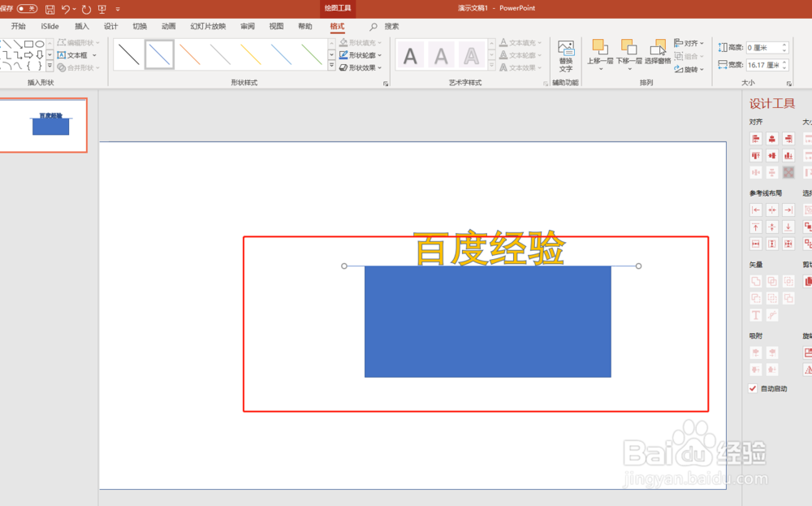Screen dimensions: 812x506
Task: Increase width with stepper up arrow
Action: tap(784, 62)
